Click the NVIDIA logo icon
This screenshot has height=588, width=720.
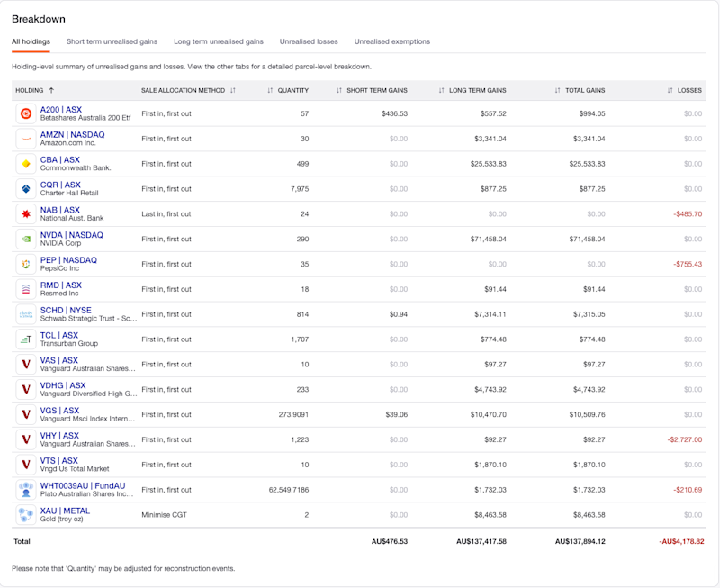click(x=26, y=239)
